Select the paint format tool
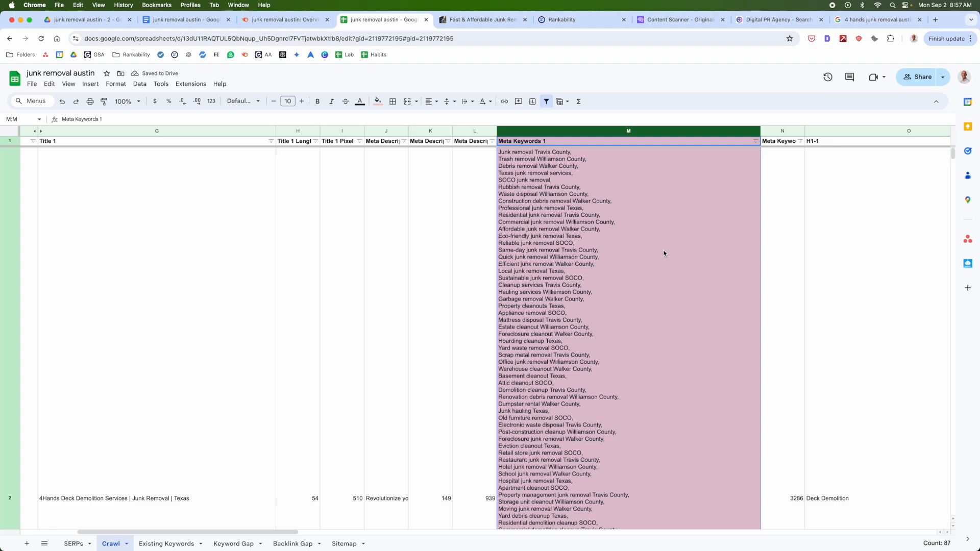This screenshot has width=980, height=551. 104,102
